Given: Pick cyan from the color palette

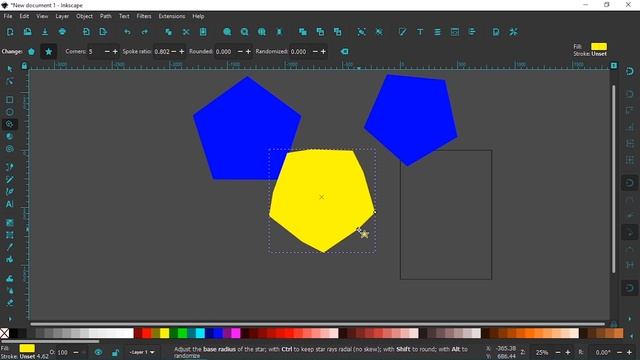Looking at the screenshot, I should click(x=200, y=333).
